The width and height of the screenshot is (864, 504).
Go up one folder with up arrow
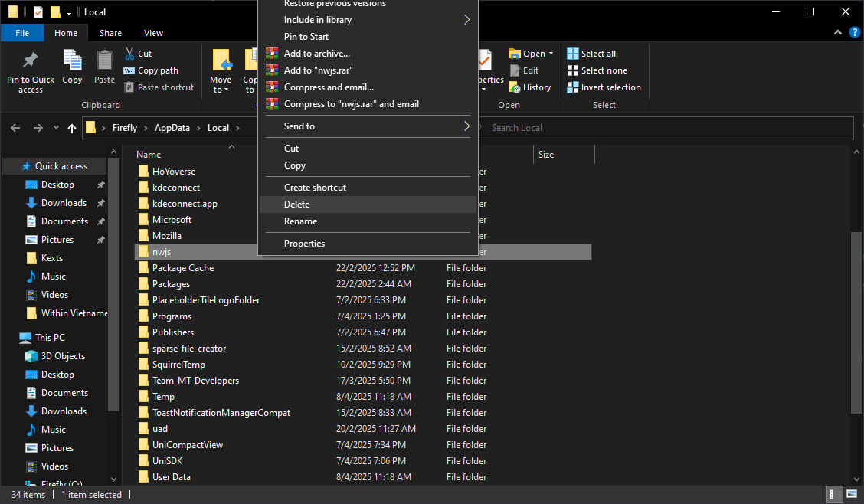(x=72, y=128)
